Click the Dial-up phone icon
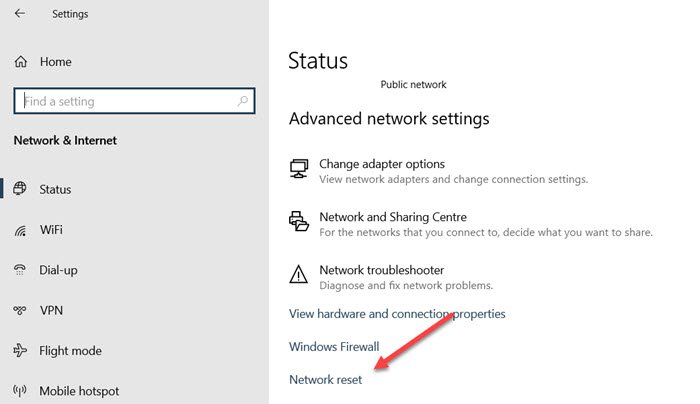 [x=20, y=270]
